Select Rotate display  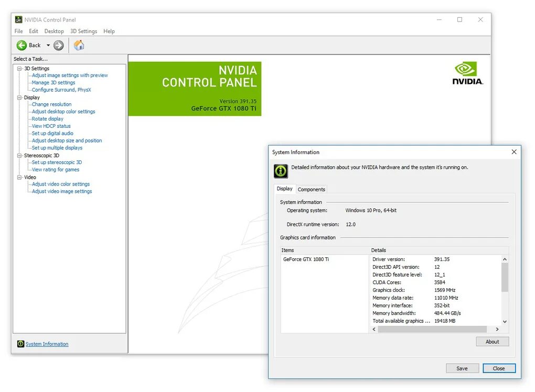47,118
